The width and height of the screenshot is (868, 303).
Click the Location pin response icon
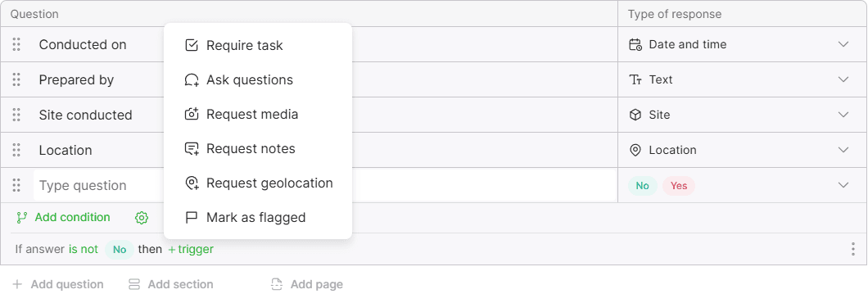tap(635, 150)
